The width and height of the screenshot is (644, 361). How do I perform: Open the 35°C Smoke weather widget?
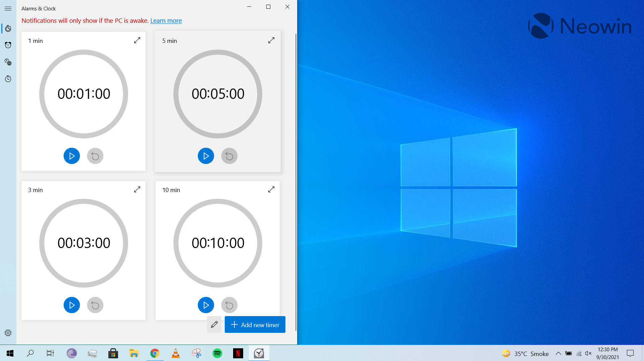(x=525, y=354)
